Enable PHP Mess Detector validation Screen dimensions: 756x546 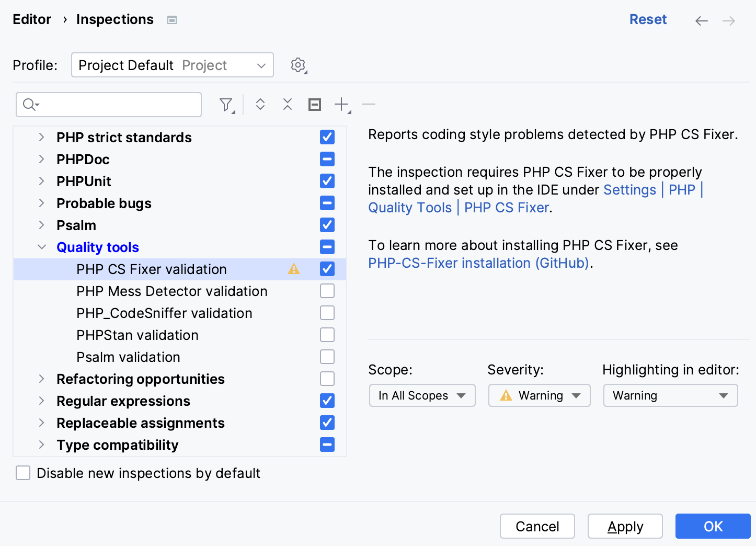327,291
